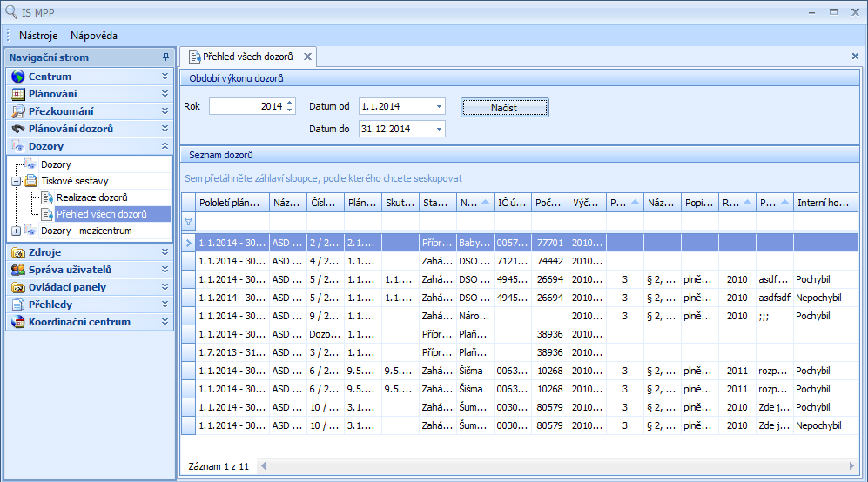Click the Přehled všech dozorů tab icon
868x482 pixels.
click(194, 57)
